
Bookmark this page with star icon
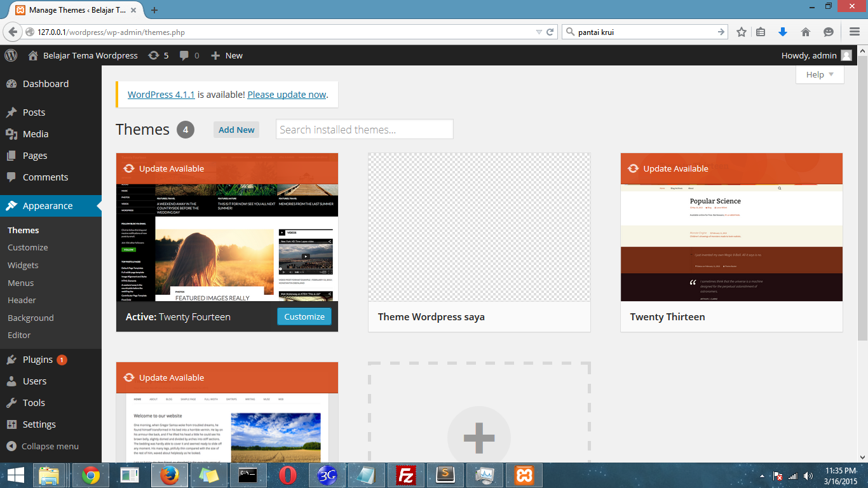[741, 32]
